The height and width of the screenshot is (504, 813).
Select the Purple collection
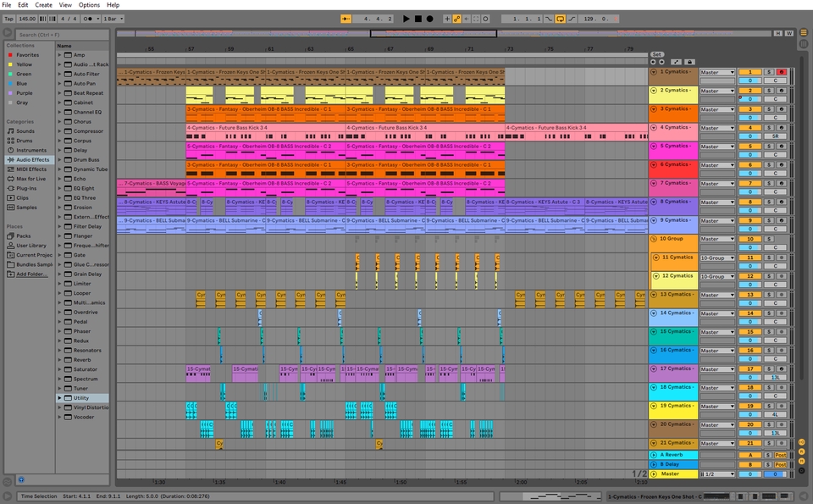tap(25, 93)
